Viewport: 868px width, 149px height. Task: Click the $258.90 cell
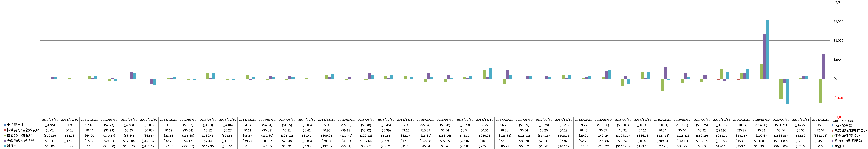click(722, 136)
